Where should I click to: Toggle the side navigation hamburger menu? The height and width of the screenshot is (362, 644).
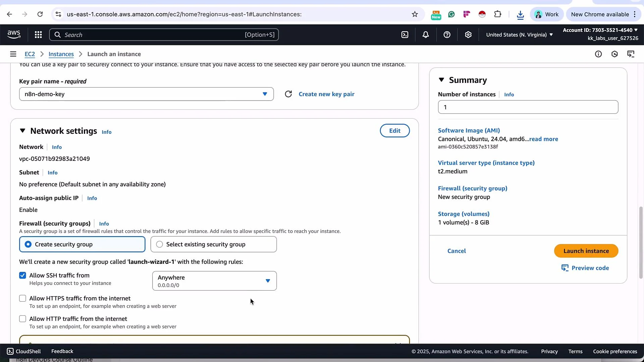tap(13, 54)
